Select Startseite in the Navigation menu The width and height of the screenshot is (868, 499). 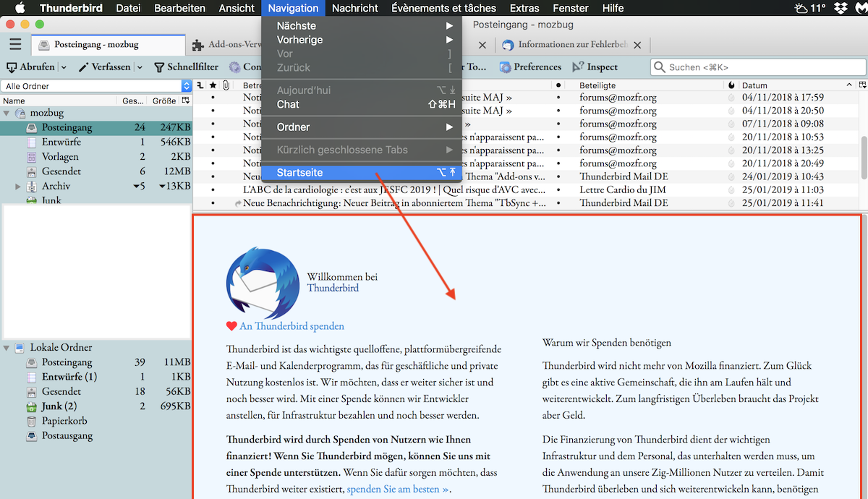299,173
